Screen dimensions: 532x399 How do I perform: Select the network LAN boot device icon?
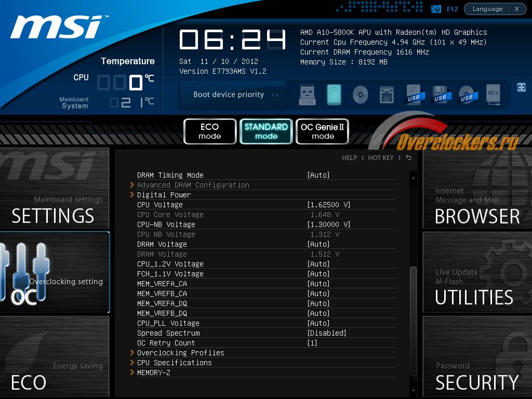click(387, 95)
